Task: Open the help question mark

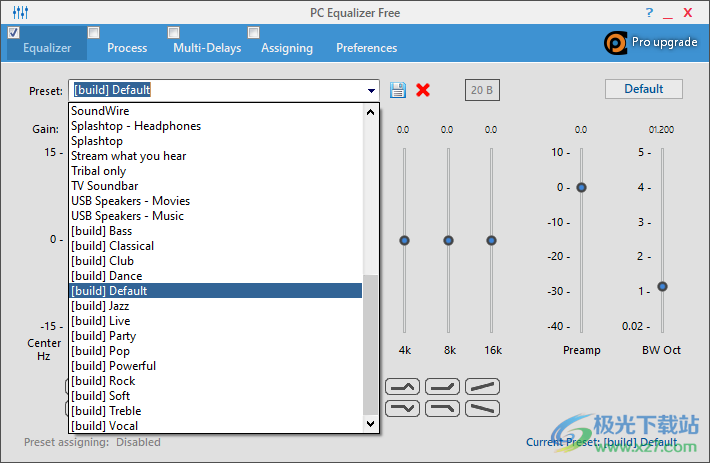Action: 649,12
